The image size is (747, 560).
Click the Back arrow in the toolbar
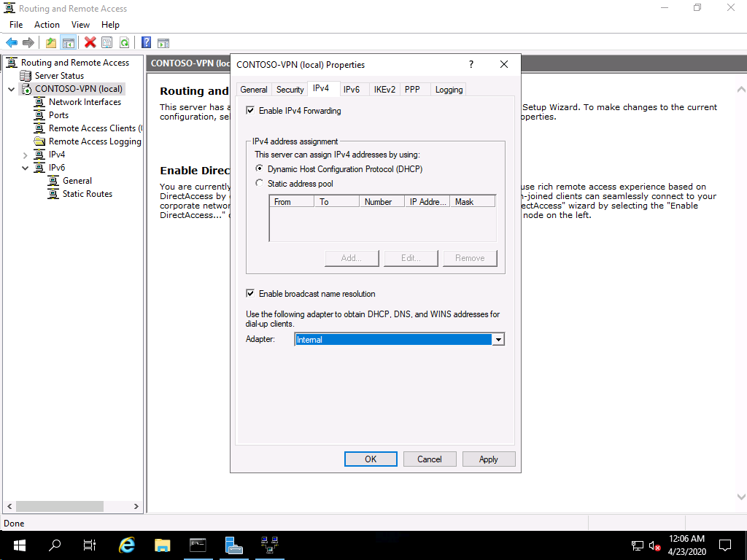[12, 43]
